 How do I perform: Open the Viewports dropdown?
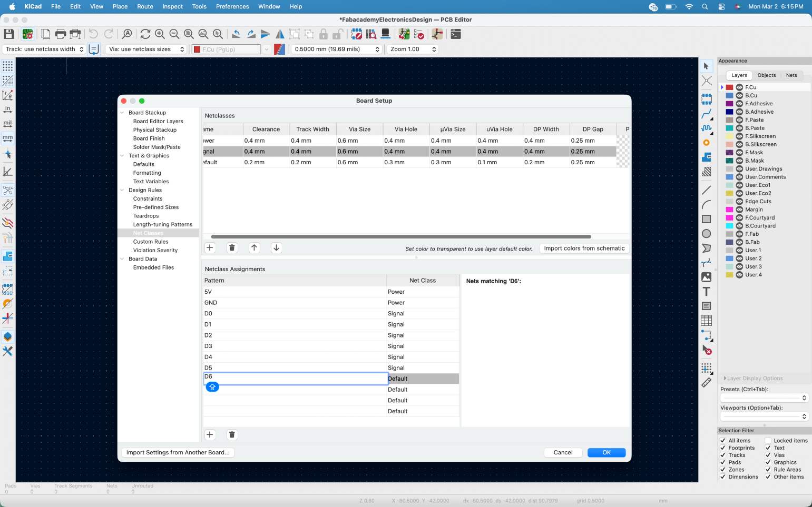point(764,416)
